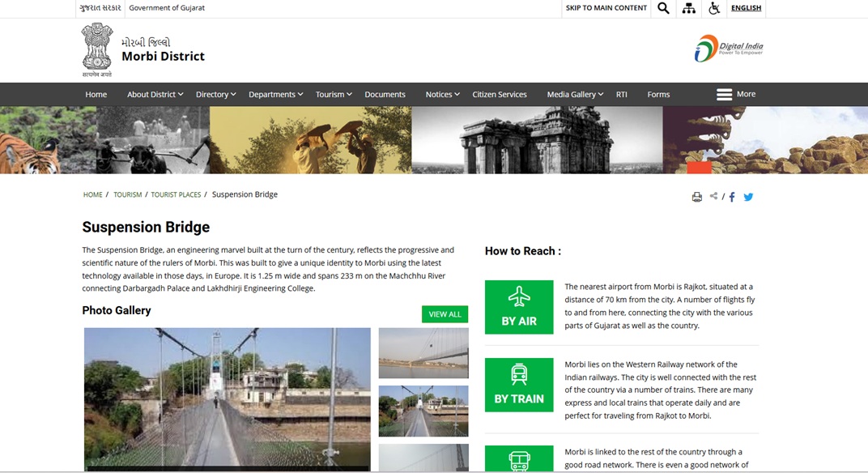
Task: Select second bridge thumbnail in gallery
Action: pos(423,411)
